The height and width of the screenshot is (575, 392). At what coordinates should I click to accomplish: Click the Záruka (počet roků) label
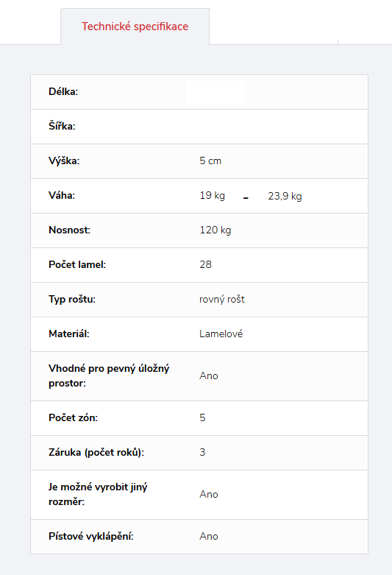96,453
